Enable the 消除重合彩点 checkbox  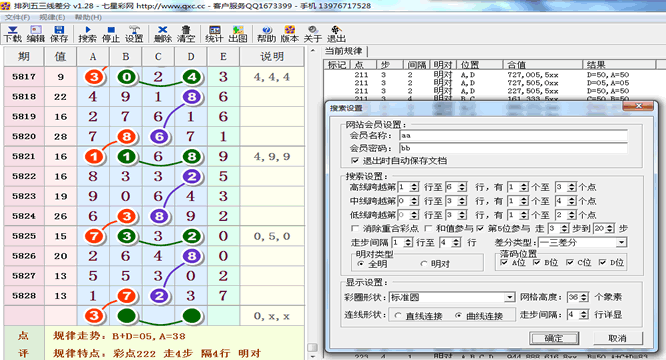(355, 228)
